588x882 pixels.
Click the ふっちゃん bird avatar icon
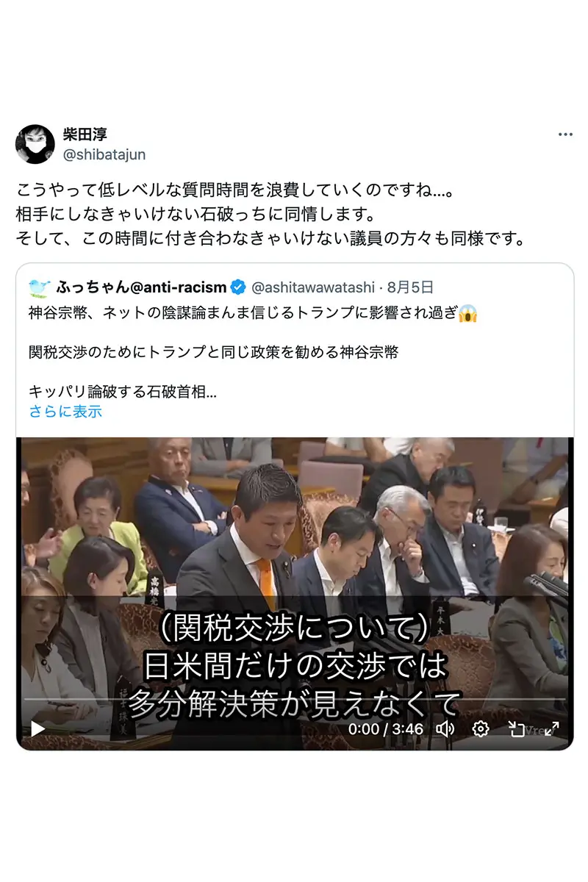[40, 287]
